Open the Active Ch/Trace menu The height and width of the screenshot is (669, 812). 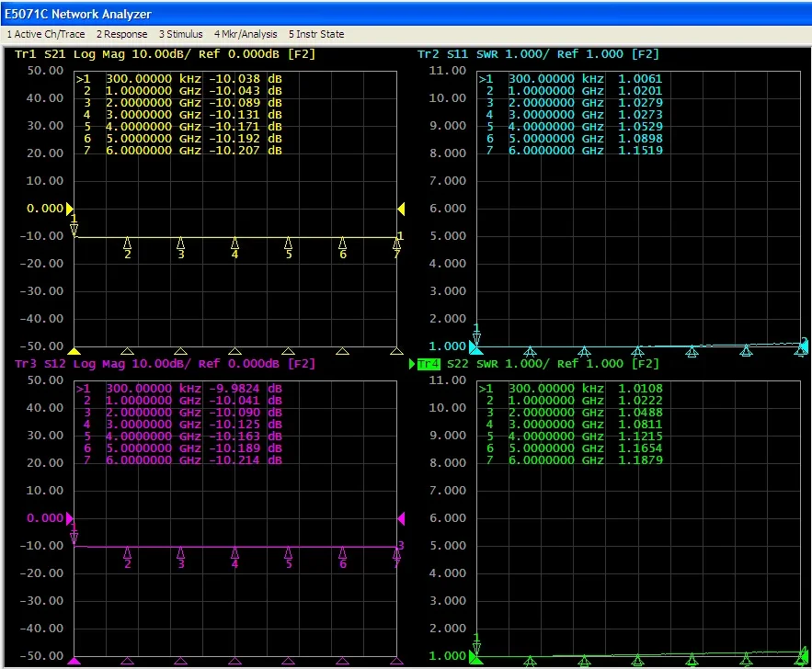[46, 34]
